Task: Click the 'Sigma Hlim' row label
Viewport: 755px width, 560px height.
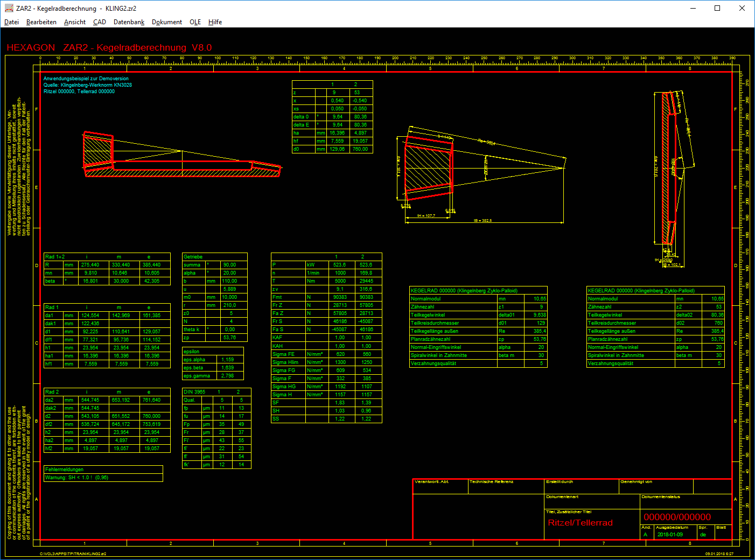Action: pyautogui.click(x=285, y=362)
